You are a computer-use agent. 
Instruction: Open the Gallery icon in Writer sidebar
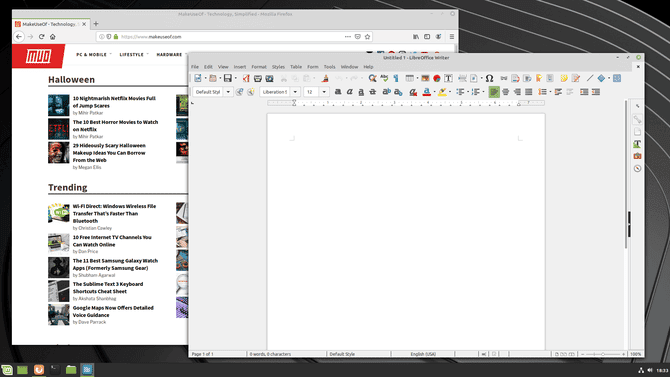tap(637, 156)
